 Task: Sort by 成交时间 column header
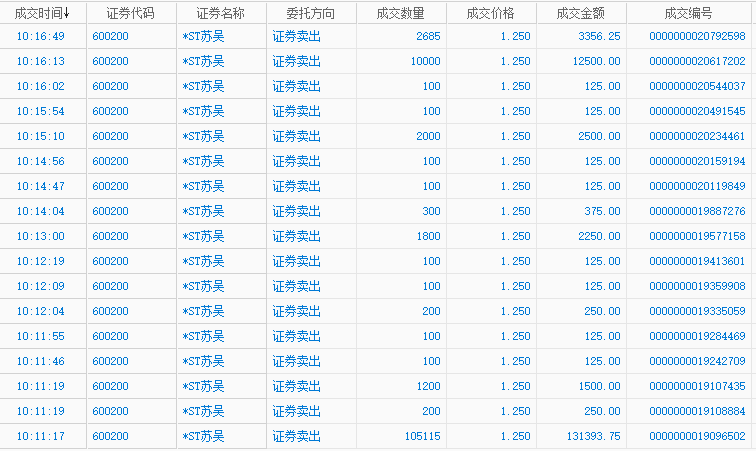pos(43,13)
